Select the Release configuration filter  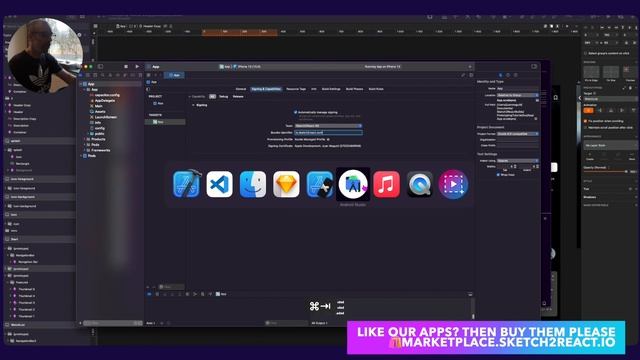pos(238,97)
